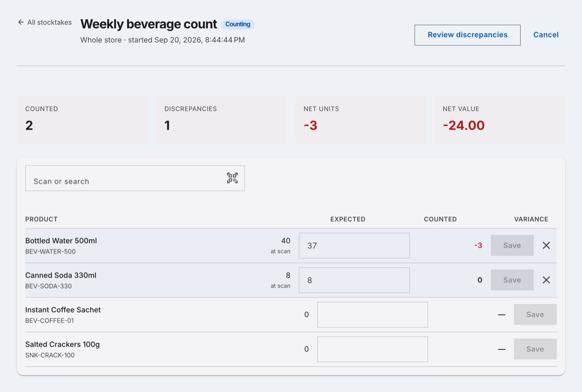Click the Canned Soda 330ml product name
The height and width of the screenshot is (392, 582).
61,275
